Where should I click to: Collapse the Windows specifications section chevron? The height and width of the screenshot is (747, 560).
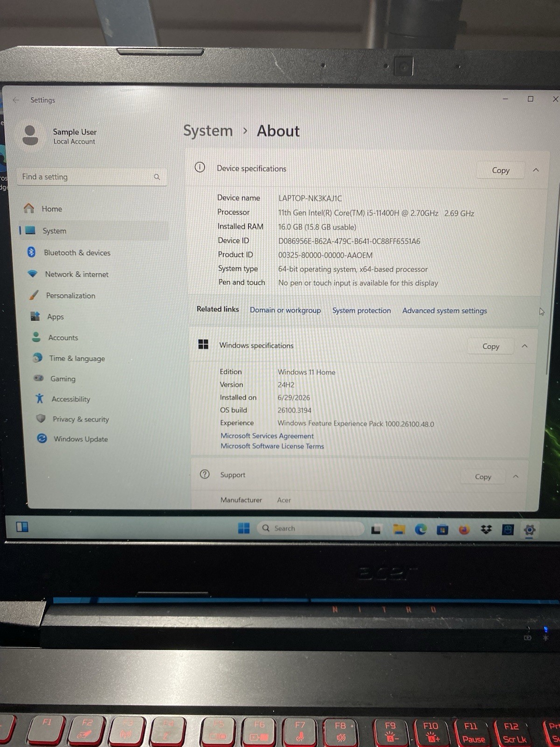click(525, 346)
